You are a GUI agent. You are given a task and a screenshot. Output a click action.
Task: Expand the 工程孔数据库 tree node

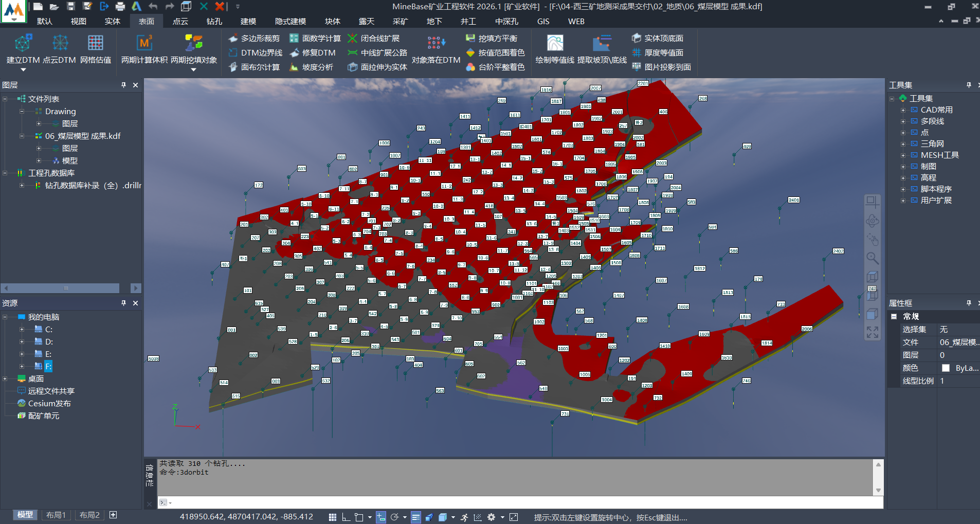5,173
